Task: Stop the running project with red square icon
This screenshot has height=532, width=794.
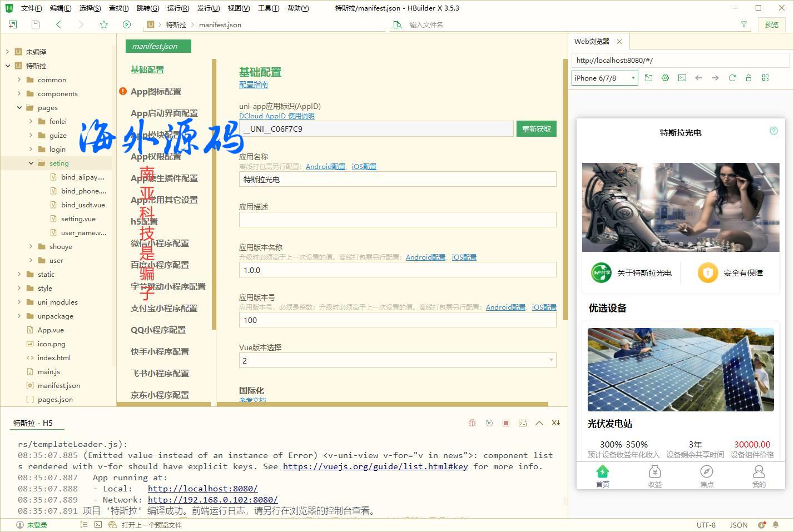Action: point(505,422)
